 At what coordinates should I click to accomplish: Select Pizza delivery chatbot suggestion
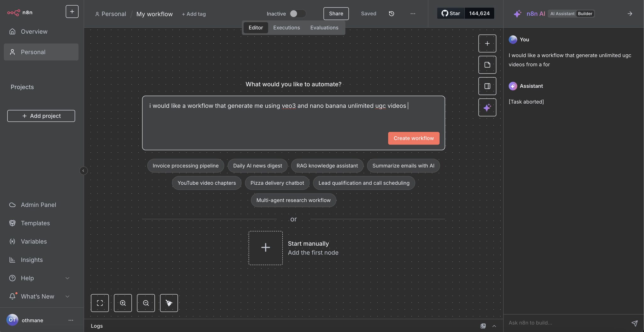pos(277,183)
